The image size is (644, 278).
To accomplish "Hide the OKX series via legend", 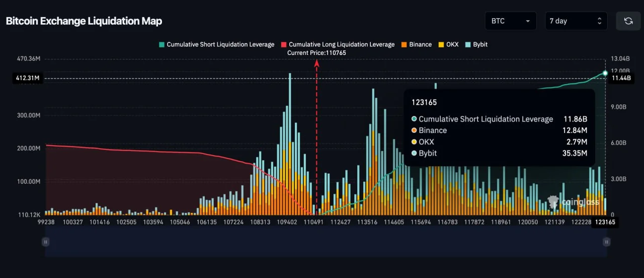I will 449,44.
